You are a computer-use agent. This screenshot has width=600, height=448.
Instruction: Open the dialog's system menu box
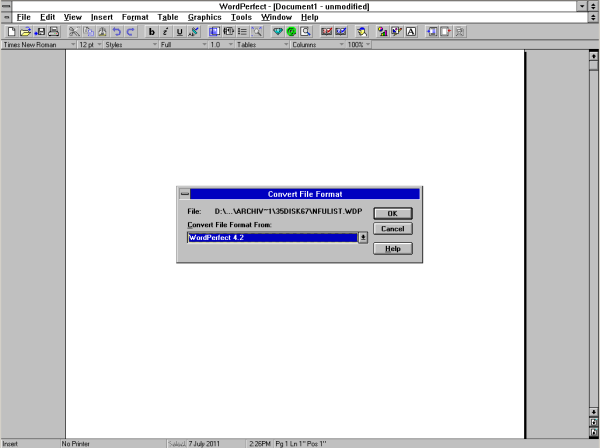point(185,194)
